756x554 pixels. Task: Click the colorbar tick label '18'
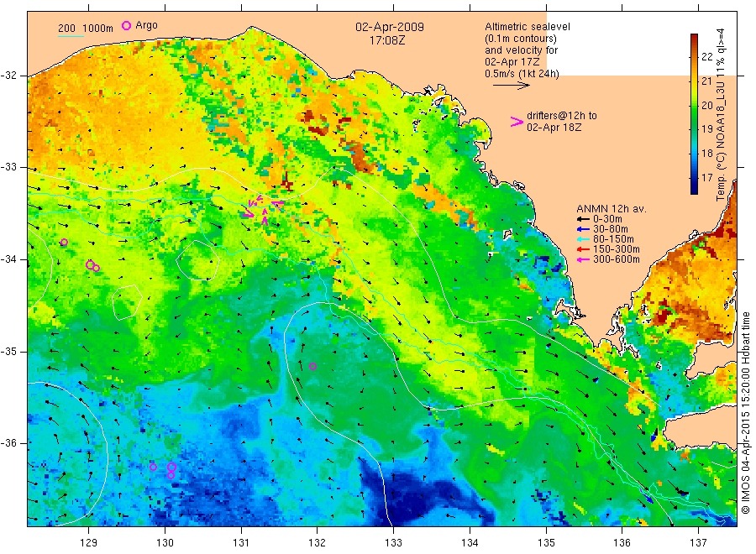[x=706, y=154]
